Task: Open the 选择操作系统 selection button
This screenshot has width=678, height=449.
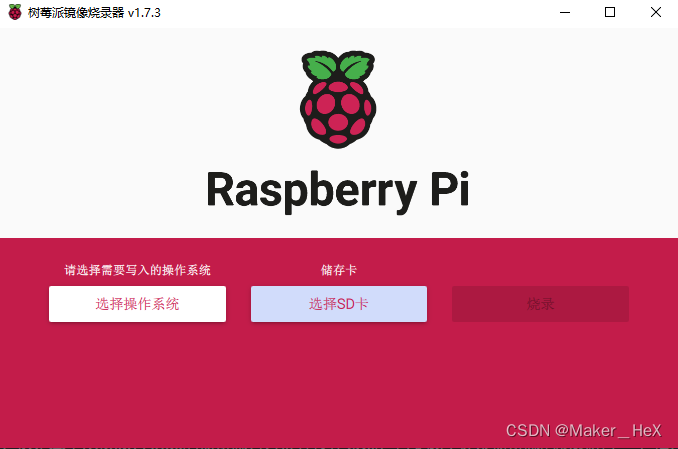Action: pyautogui.click(x=137, y=304)
